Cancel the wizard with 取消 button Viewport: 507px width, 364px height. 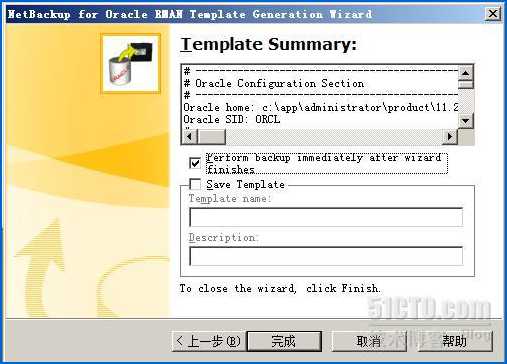[369, 341]
